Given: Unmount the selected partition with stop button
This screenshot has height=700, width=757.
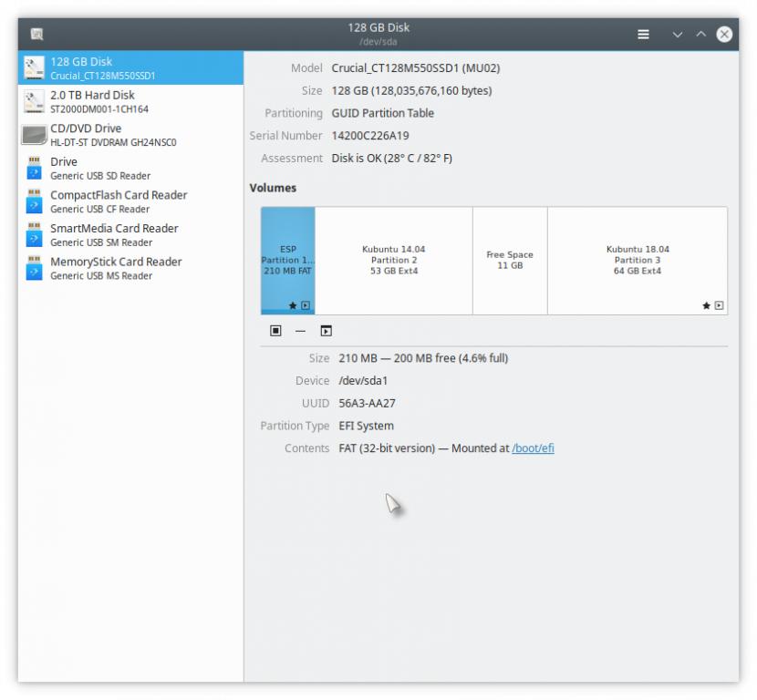Looking at the screenshot, I should point(275,331).
